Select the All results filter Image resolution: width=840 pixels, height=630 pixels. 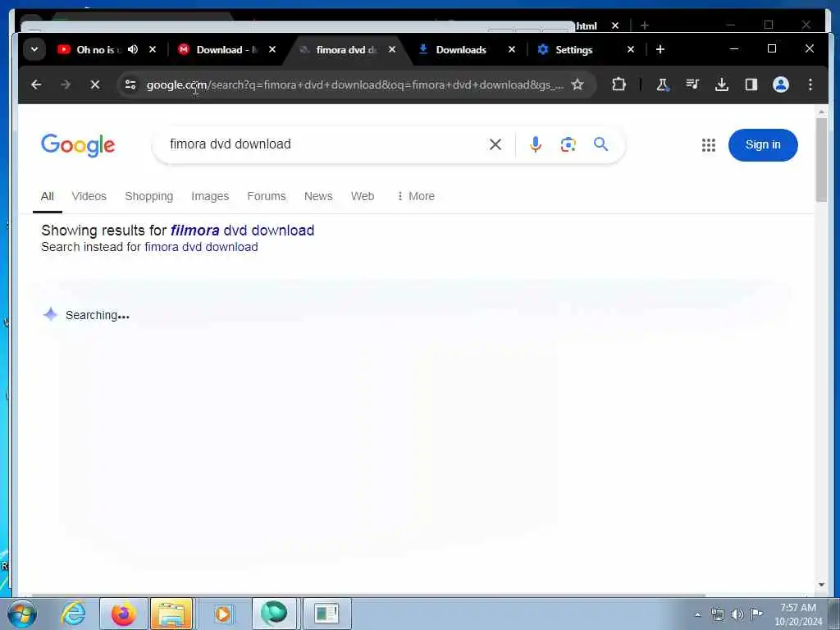(x=47, y=196)
